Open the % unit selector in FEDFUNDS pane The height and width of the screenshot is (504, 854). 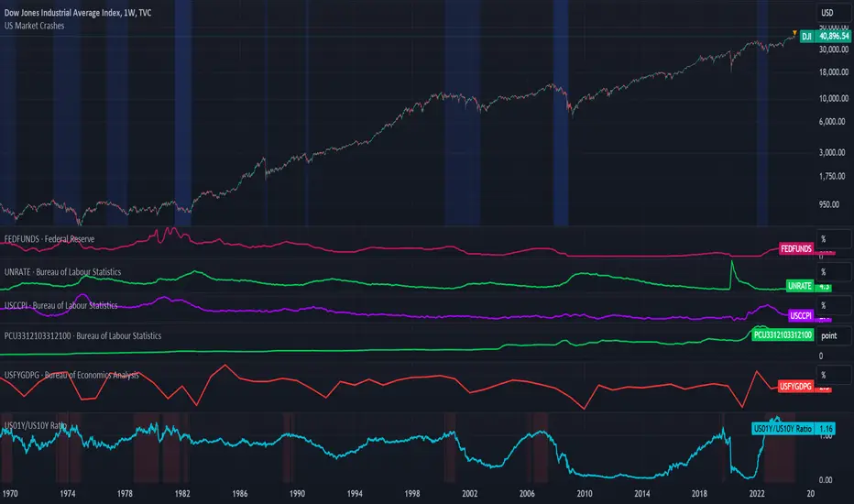pos(833,238)
